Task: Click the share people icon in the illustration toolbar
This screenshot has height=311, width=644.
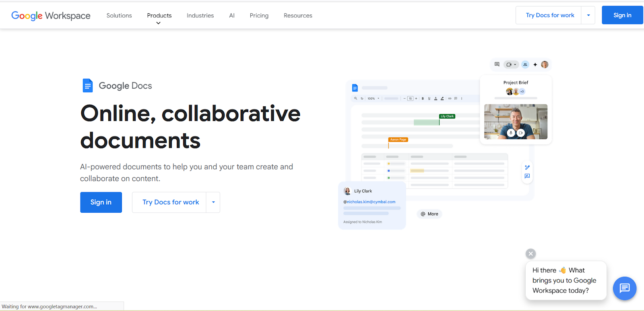Action: pos(525,64)
